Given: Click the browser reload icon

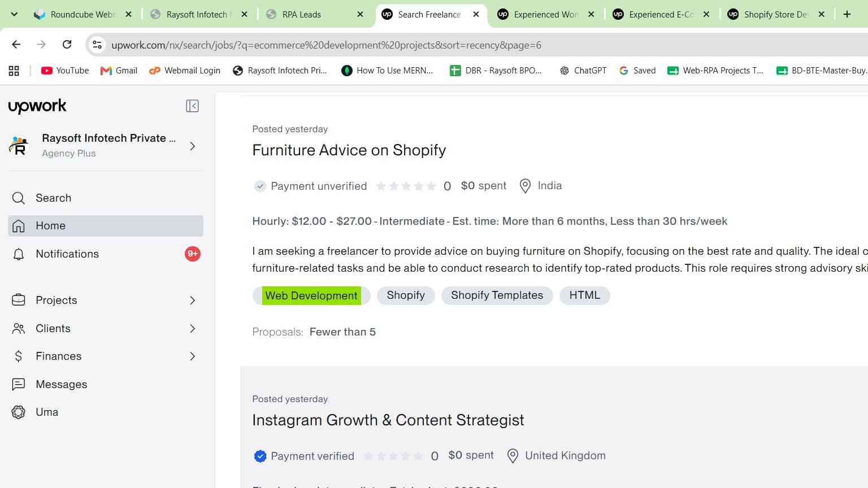Looking at the screenshot, I should [x=67, y=45].
